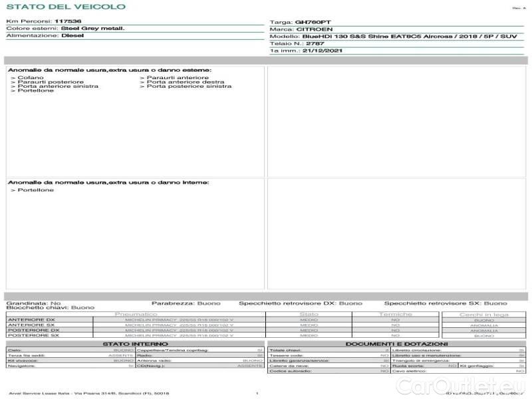
Task: Click the DOCUMENTI E DOTAZIONI header
Action: [396, 344]
